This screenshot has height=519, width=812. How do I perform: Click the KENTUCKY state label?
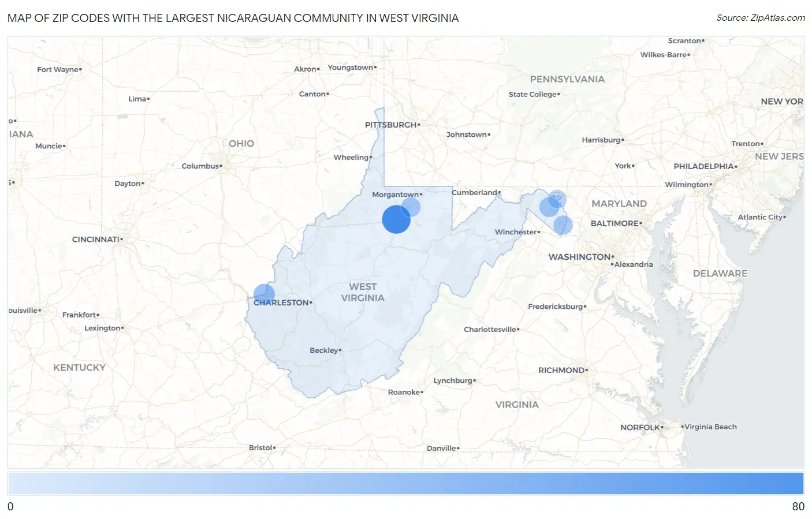click(x=79, y=368)
